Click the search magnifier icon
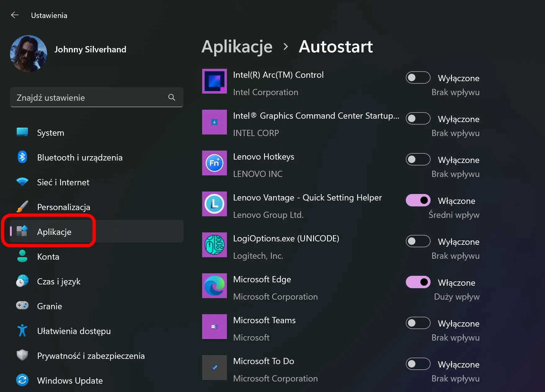The image size is (545, 392). pos(172,97)
